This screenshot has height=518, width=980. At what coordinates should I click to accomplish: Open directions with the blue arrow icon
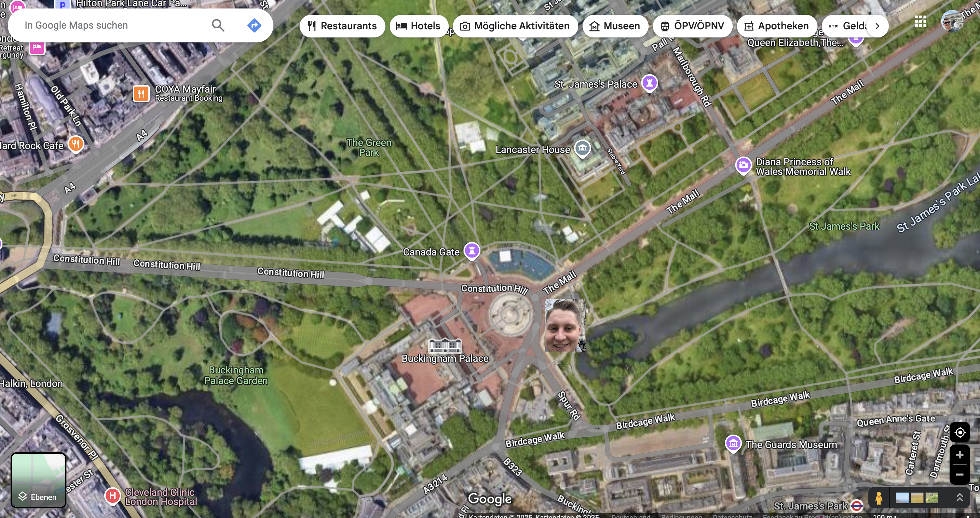click(254, 25)
